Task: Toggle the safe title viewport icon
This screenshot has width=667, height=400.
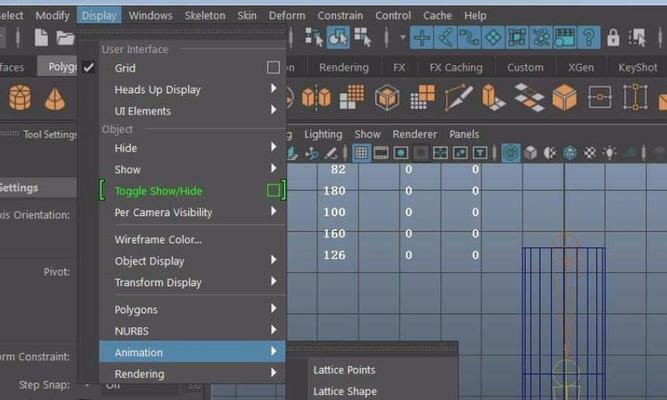Action: (480, 153)
